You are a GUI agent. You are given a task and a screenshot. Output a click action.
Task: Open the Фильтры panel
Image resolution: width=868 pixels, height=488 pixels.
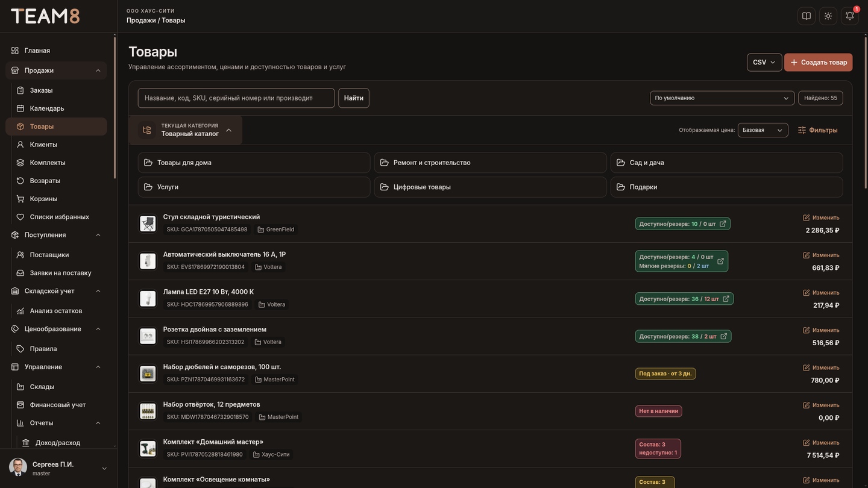tap(817, 130)
